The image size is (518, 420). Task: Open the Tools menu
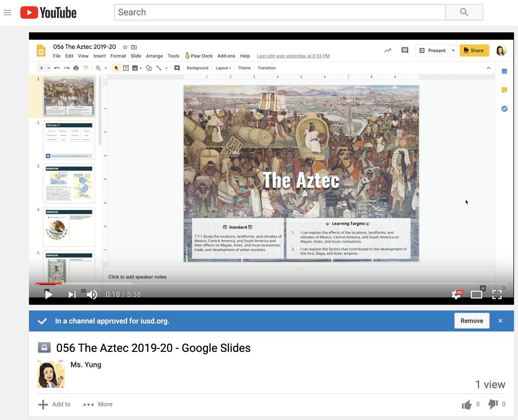[x=174, y=56]
